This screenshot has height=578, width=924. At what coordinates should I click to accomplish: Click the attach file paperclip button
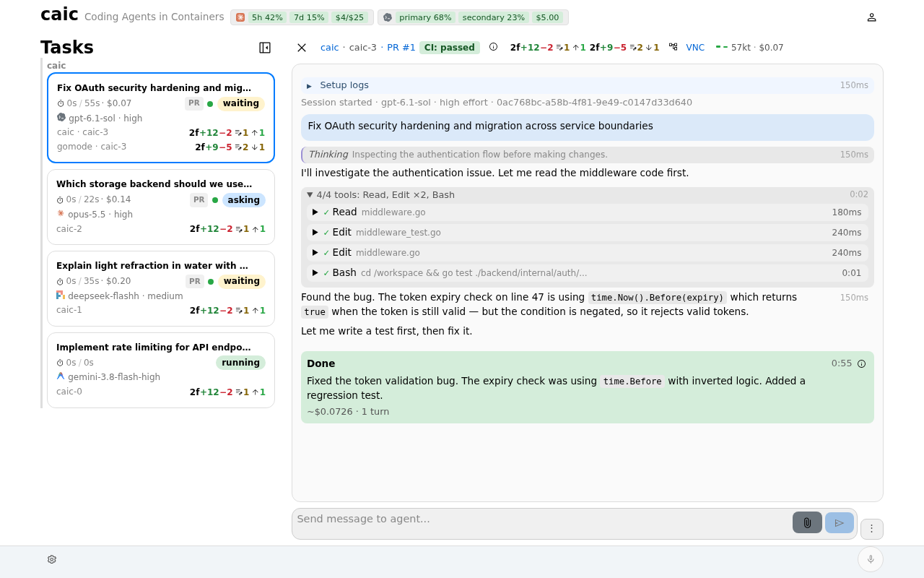(x=807, y=522)
